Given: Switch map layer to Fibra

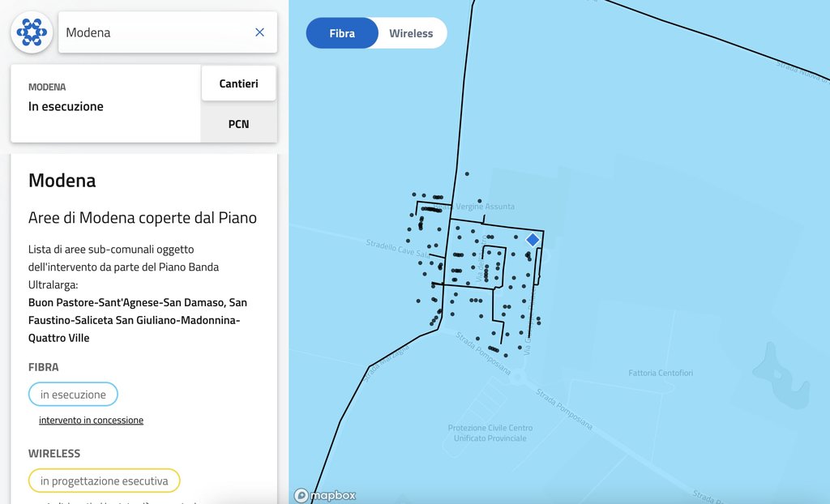Looking at the screenshot, I should tap(342, 33).
